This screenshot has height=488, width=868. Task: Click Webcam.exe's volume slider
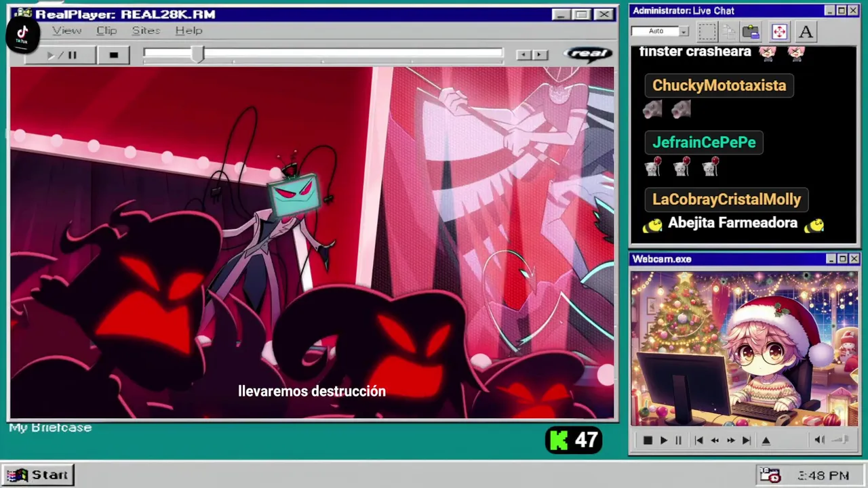point(841,440)
